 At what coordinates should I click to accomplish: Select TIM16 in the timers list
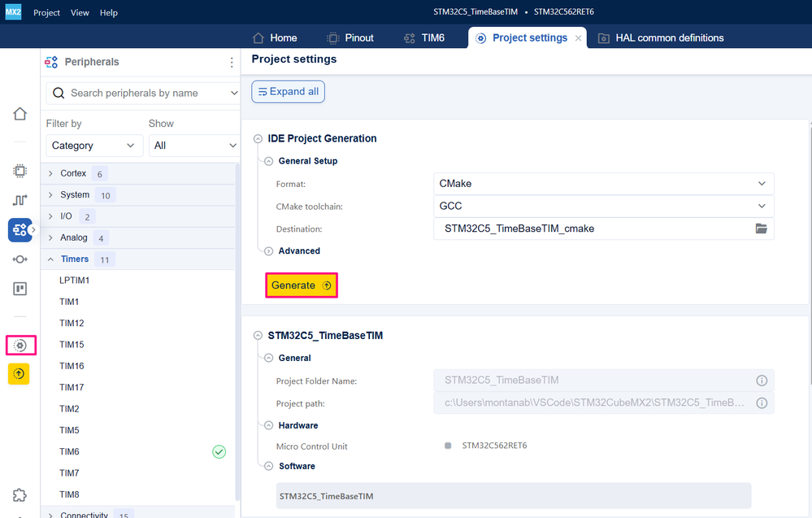point(72,366)
